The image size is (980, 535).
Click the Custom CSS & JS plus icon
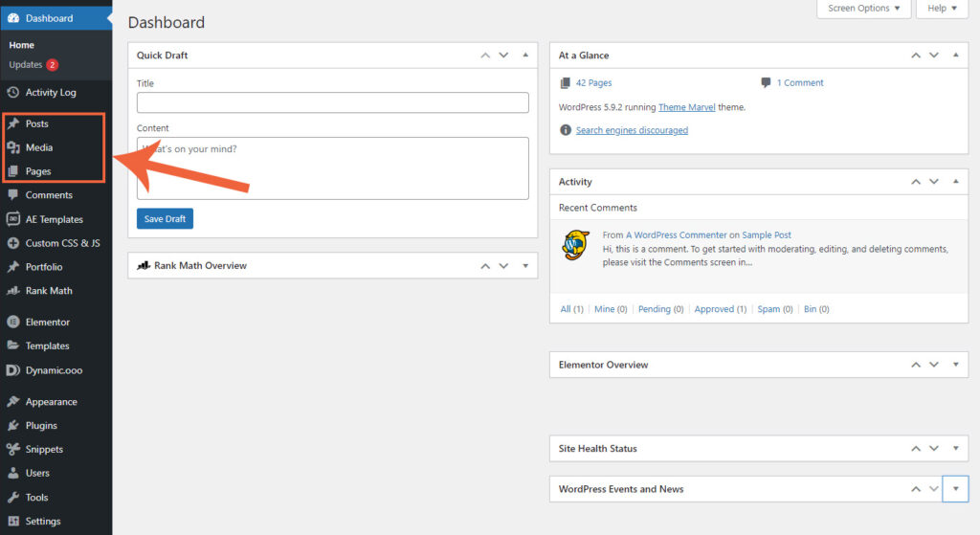pyautogui.click(x=13, y=243)
